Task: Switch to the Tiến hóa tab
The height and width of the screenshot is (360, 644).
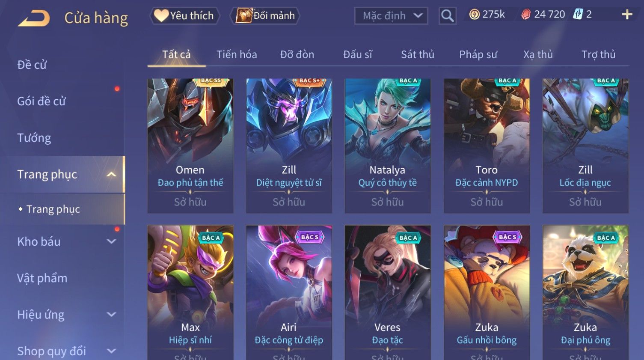Action: pyautogui.click(x=237, y=55)
